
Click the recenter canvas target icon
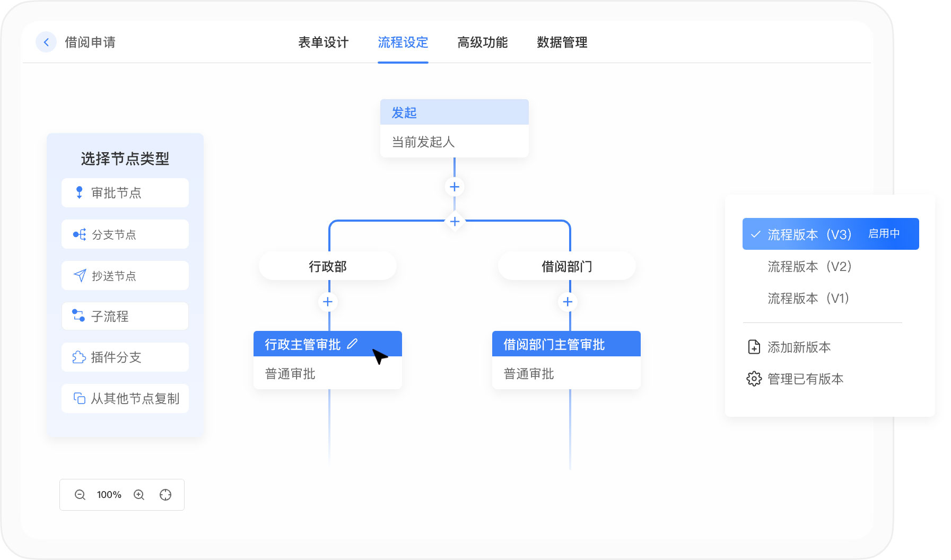click(165, 495)
